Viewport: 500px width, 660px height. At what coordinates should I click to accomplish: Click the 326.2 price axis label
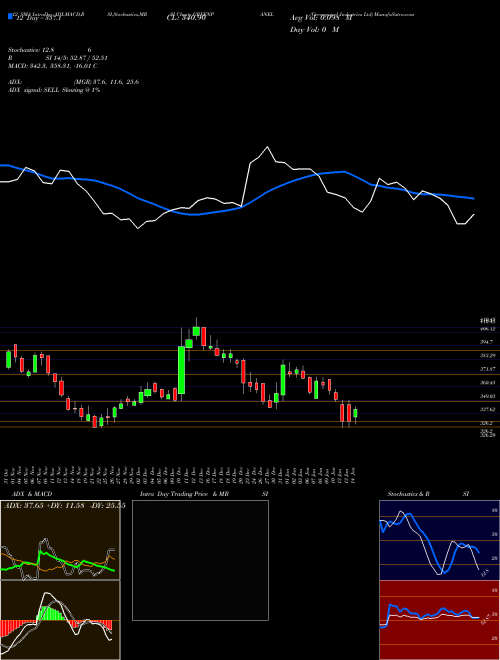click(x=487, y=423)
